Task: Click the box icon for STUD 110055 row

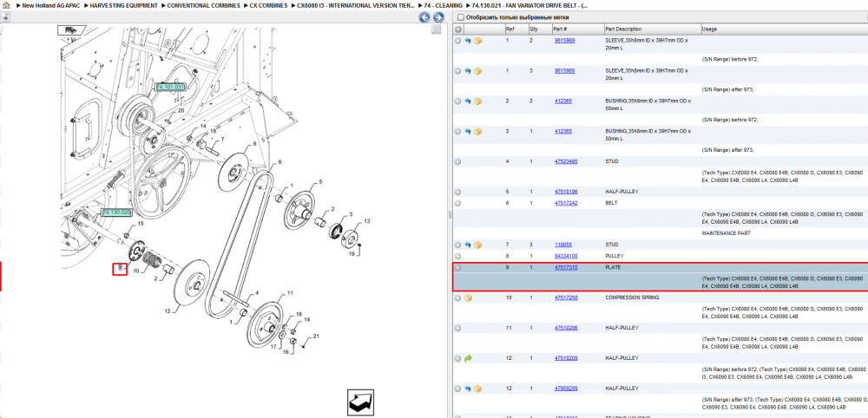Action: [477, 245]
